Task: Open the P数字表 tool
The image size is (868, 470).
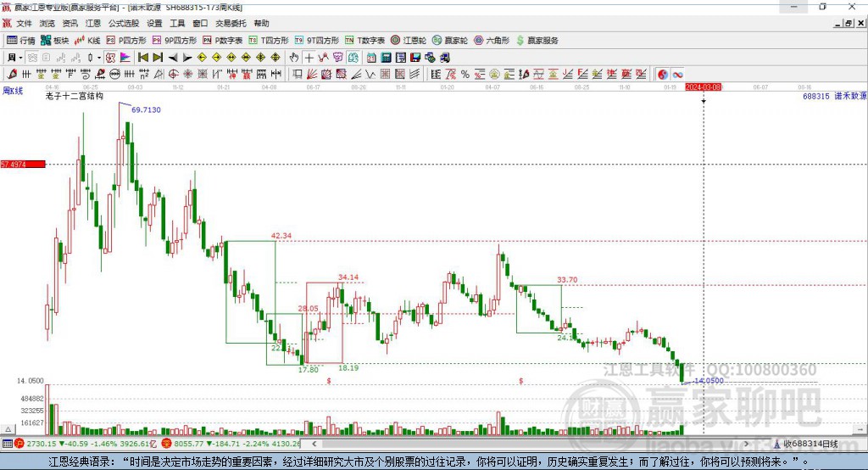Action: tap(223, 40)
